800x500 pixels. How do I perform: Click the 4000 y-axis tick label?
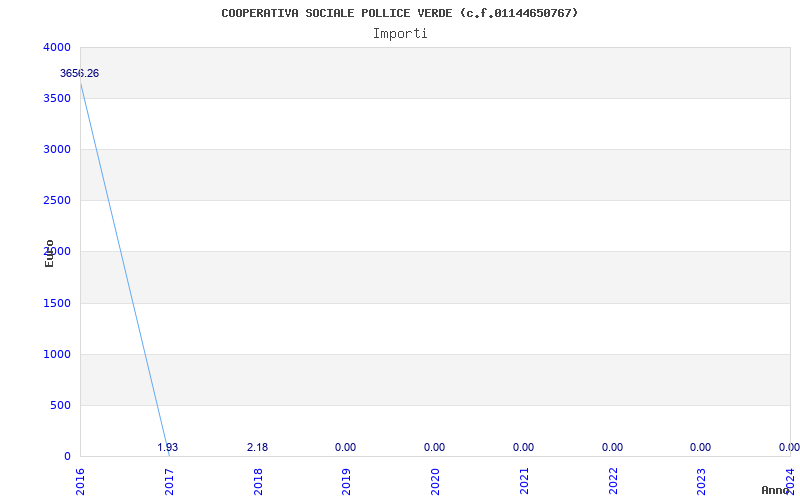(57, 47)
